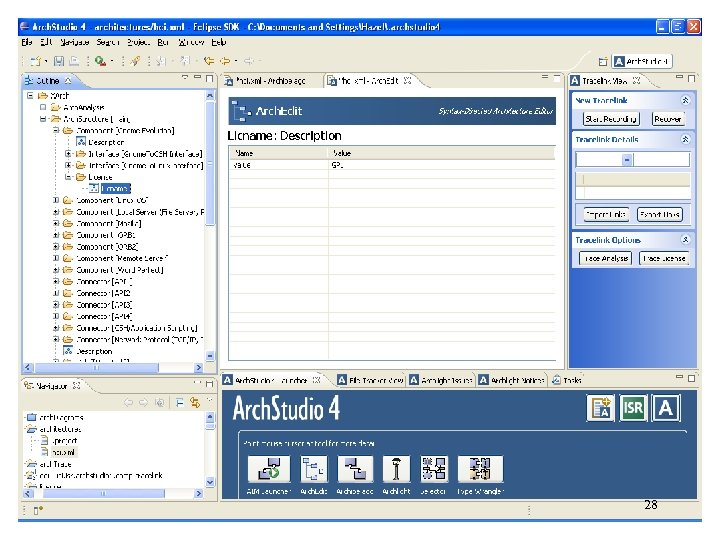Click the Last Edit Location back arrow
Image resolution: width=720 pixels, height=540 pixels.
tap(209, 61)
